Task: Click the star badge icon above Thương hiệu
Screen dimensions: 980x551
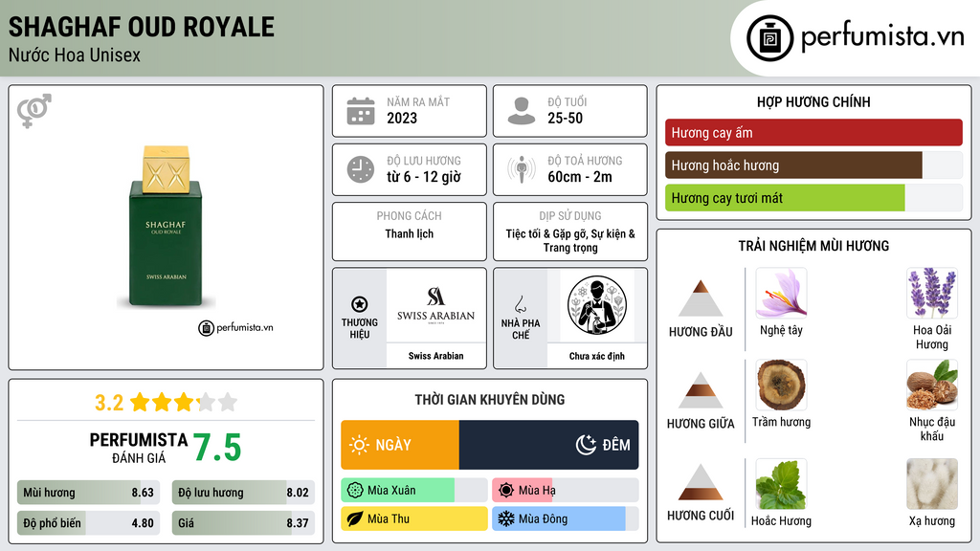Action: pos(360,304)
